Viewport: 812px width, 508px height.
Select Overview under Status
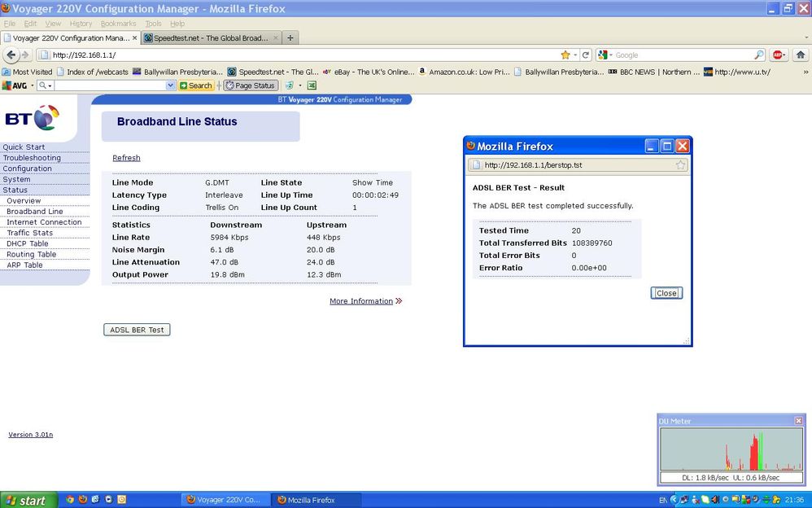(x=24, y=200)
